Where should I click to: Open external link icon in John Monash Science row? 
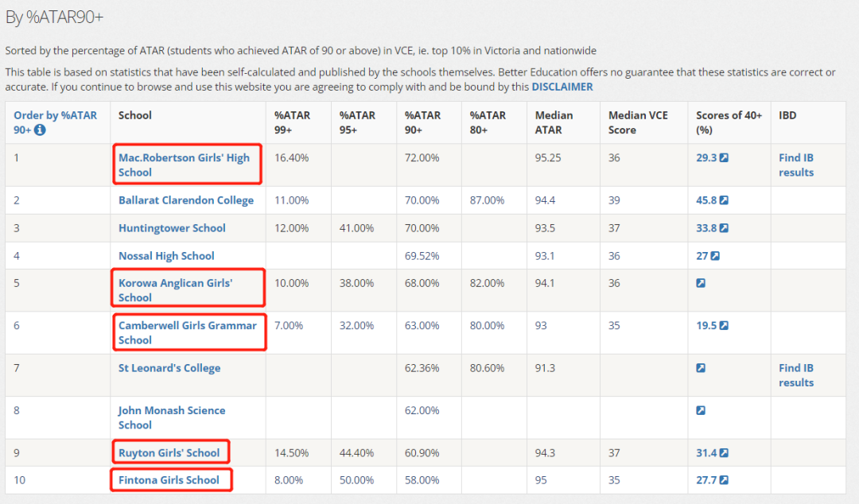tap(701, 410)
